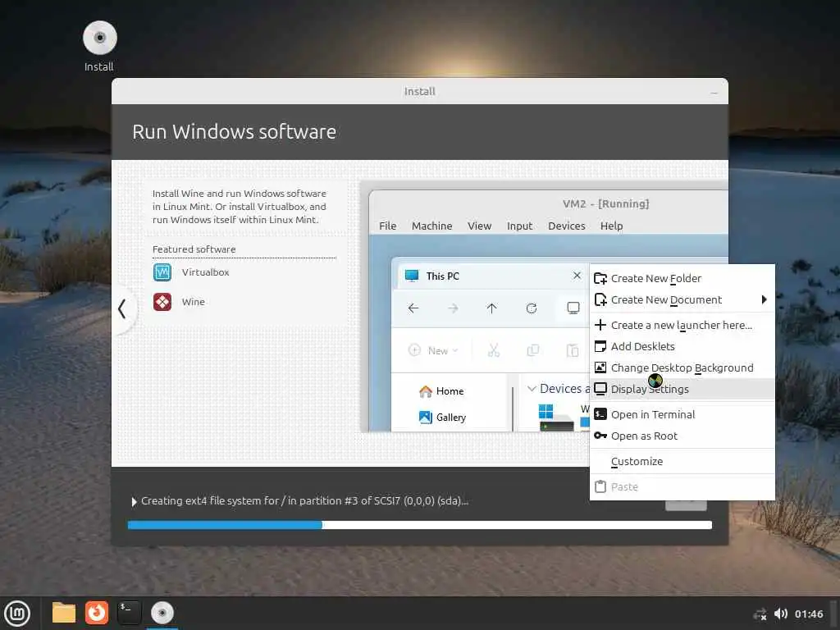Open Create New Document submenu

coord(682,299)
